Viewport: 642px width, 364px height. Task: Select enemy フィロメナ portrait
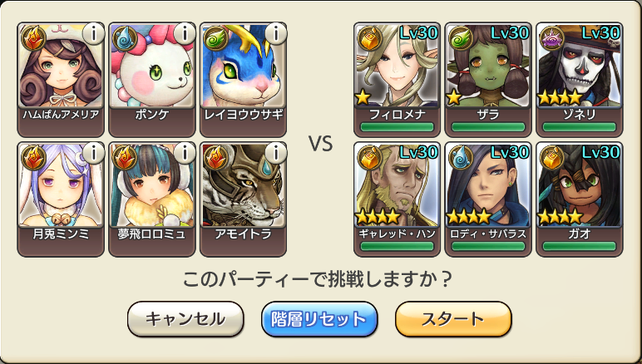click(398, 66)
